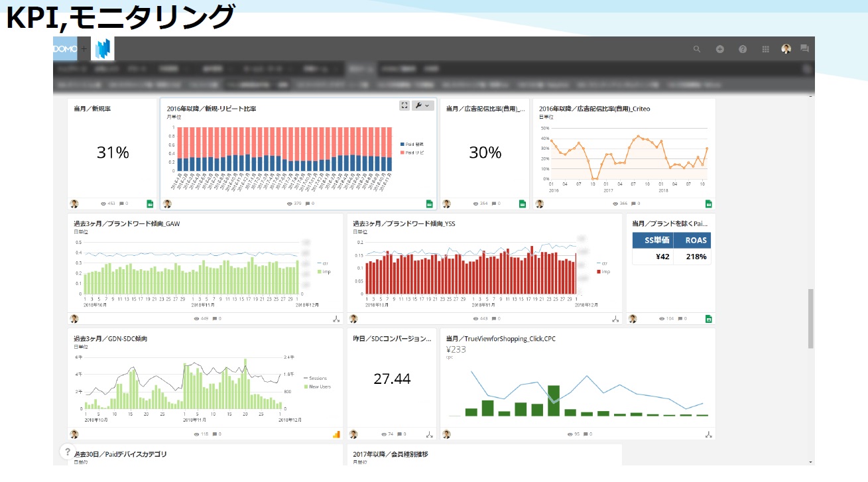Image resolution: width=868 pixels, height=482 pixels.
Task: Click the 27.44 conversion value
Action: point(392,379)
